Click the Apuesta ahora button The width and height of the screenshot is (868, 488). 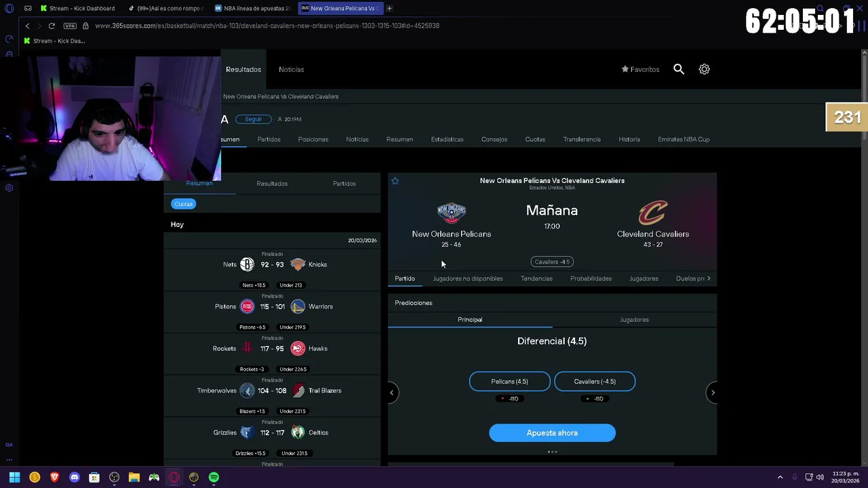pos(552,433)
